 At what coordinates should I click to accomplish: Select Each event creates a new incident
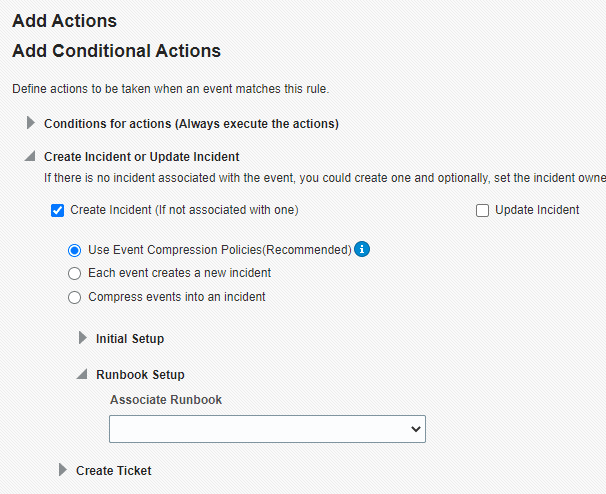(74, 273)
